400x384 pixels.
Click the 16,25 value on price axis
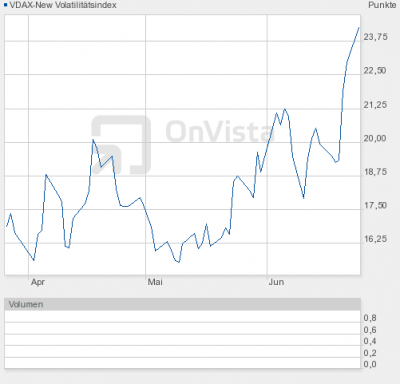tap(375, 239)
